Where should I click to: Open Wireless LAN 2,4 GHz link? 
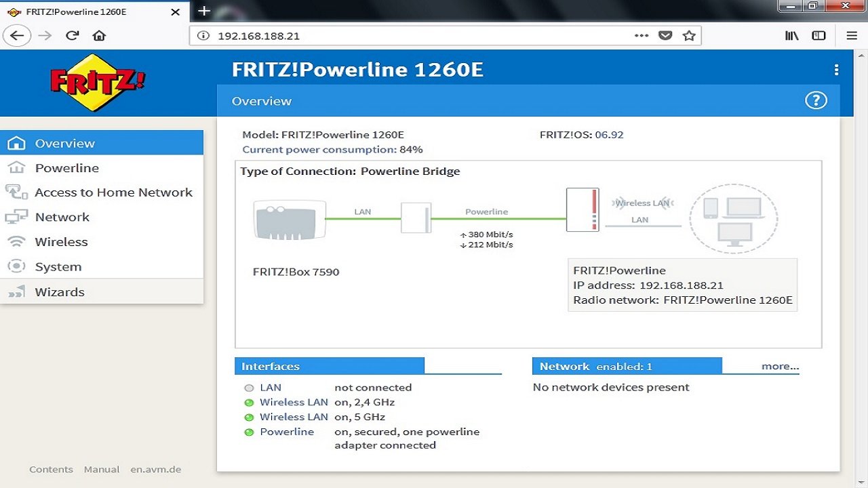(294, 402)
